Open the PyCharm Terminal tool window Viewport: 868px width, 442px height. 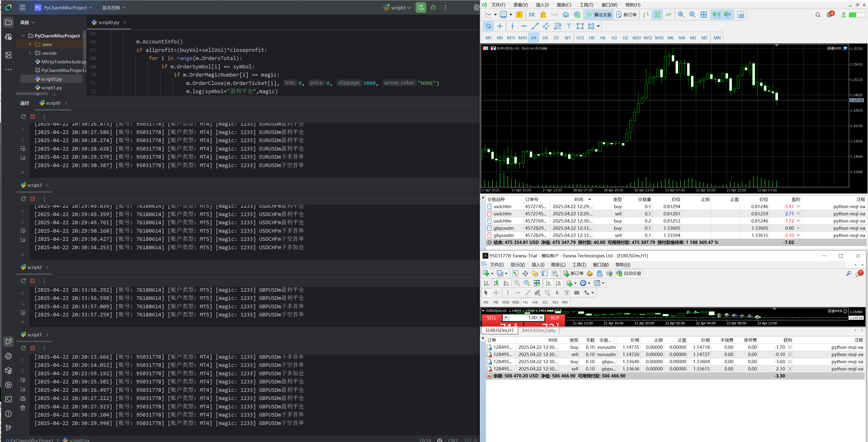click(x=8, y=399)
